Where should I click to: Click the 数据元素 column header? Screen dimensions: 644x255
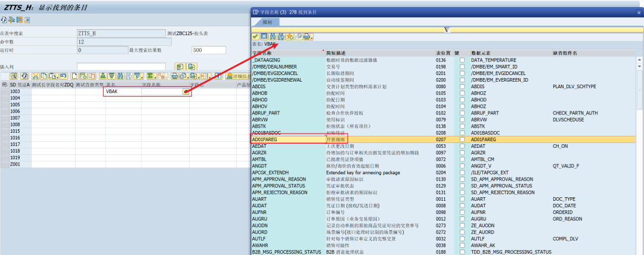481,54
